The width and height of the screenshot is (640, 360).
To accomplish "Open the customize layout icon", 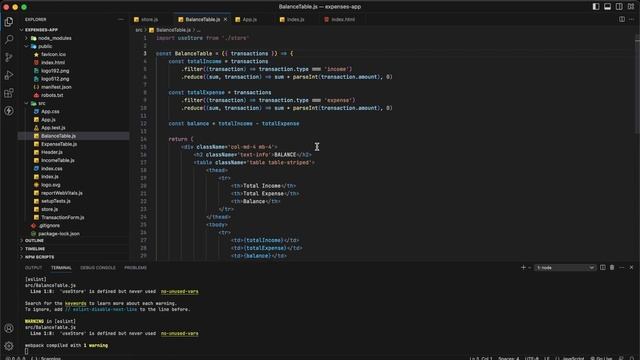I will [631, 7].
